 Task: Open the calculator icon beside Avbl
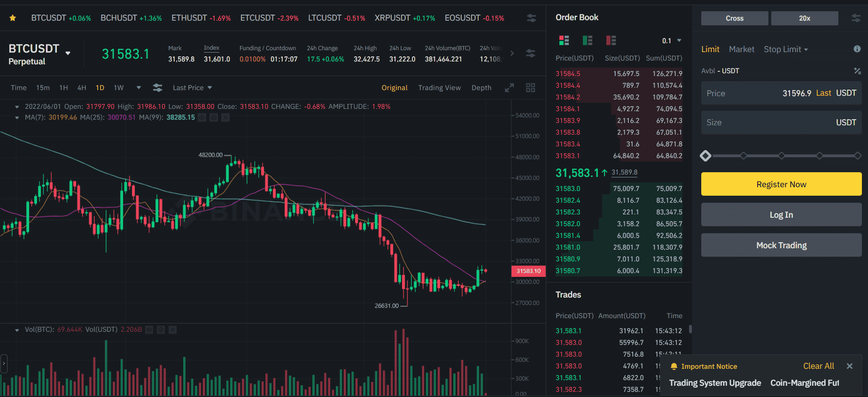pos(857,71)
